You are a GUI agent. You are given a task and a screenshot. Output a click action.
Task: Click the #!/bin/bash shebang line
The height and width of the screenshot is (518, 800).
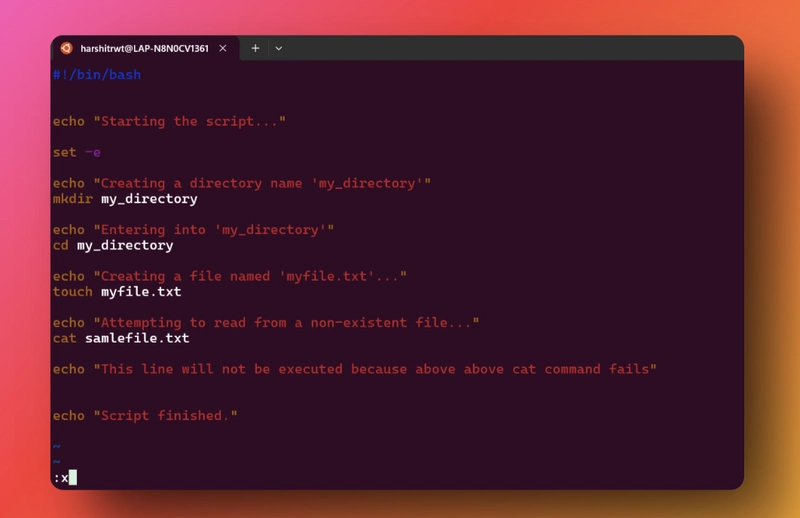click(97, 75)
